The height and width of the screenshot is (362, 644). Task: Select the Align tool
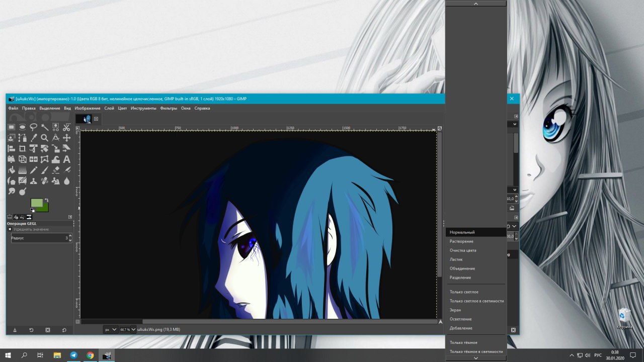[12, 148]
